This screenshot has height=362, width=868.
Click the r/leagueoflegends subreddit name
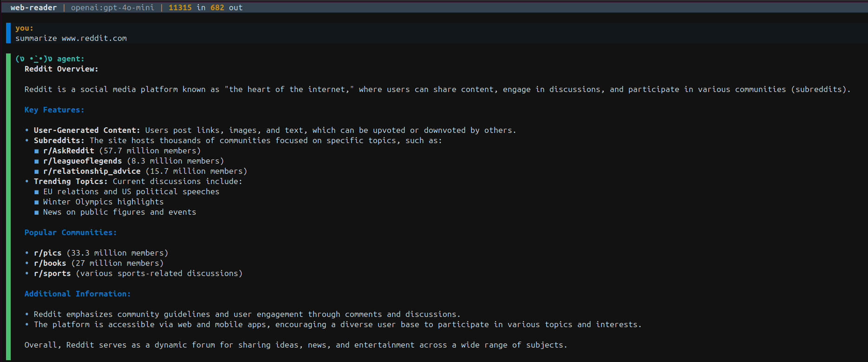pos(82,161)
